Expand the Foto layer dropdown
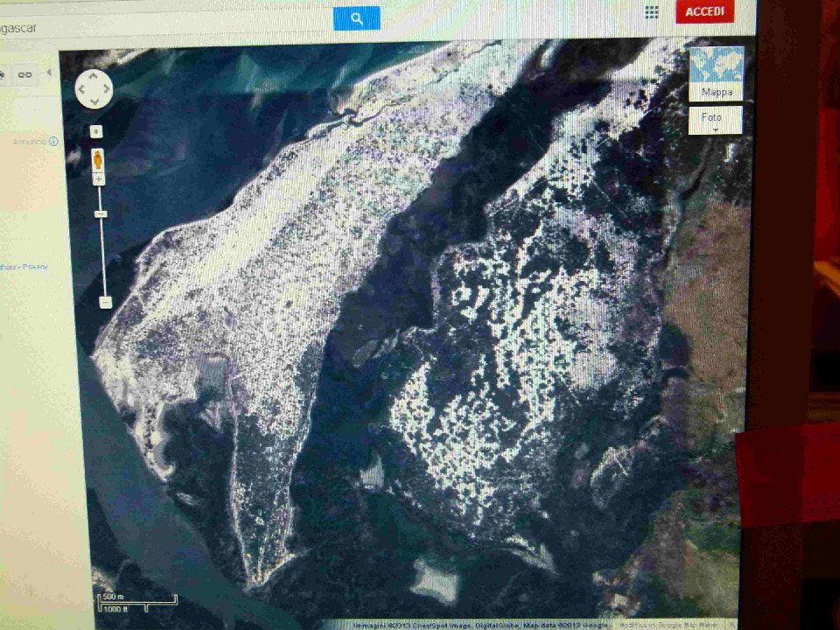 (x=715, y=120)
